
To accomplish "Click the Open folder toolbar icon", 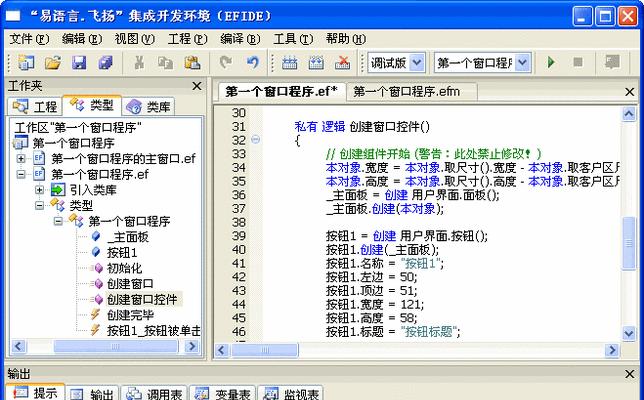I will [x=53, y=63].
